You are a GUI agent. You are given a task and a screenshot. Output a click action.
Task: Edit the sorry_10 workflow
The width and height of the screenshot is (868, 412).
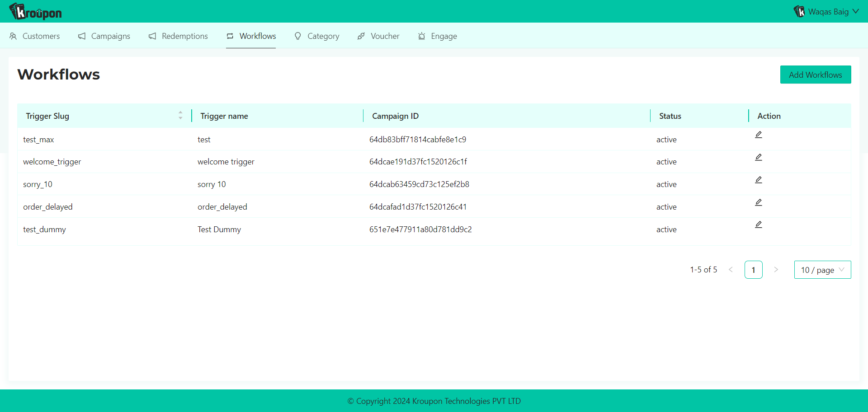coord(759,180)
